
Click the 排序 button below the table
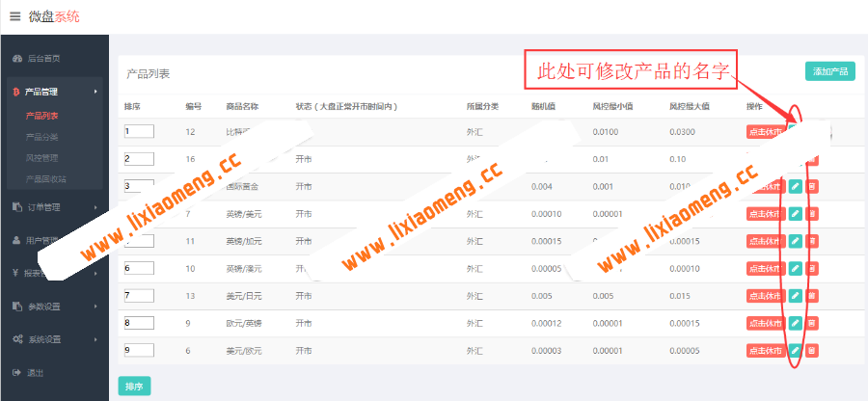click(x=134, y=388)
